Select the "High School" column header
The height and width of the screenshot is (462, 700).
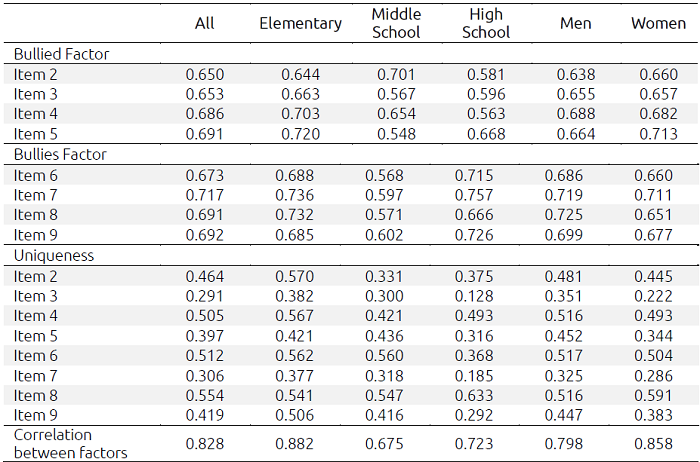pos(487,23)
